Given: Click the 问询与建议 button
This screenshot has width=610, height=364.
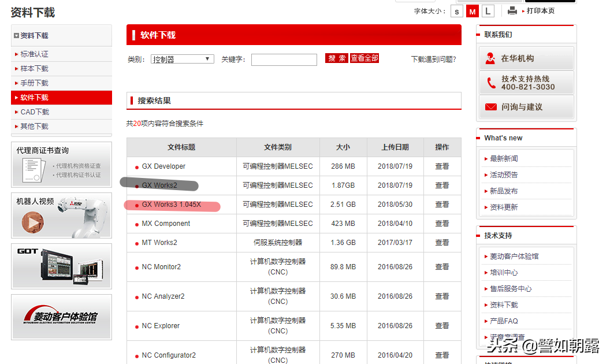Looking at the screenshot, I should click(526, 107).
